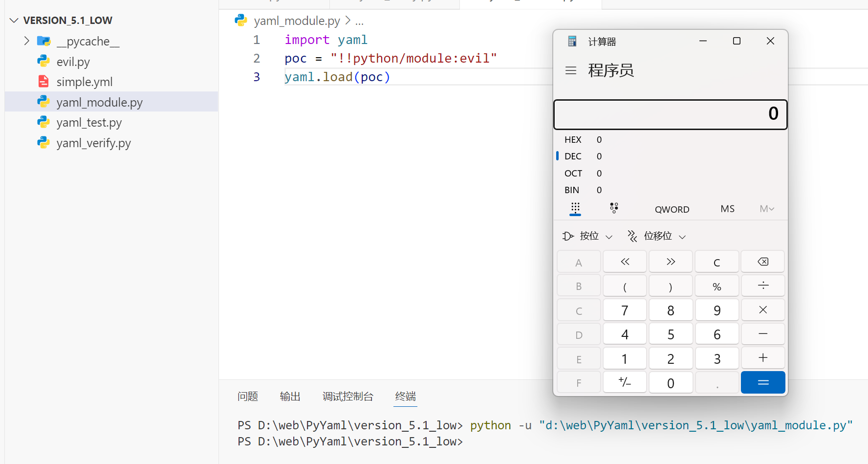Image resolution: width=868 pixels, height=464 pixels.
Task: Click the digit 5 key
Action: coord(671,334)
